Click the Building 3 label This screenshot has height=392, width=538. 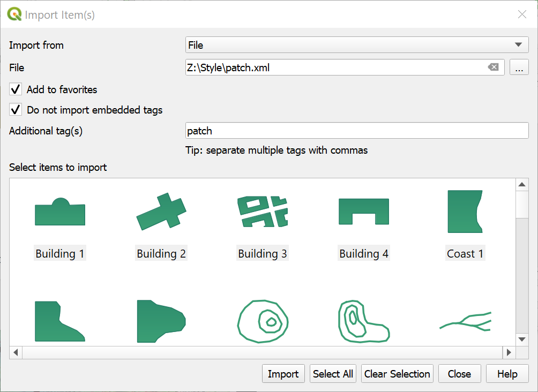pos(263,253)
